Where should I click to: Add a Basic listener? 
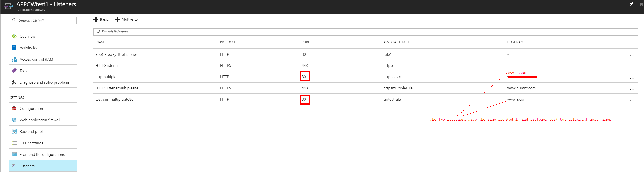point(101,19)
